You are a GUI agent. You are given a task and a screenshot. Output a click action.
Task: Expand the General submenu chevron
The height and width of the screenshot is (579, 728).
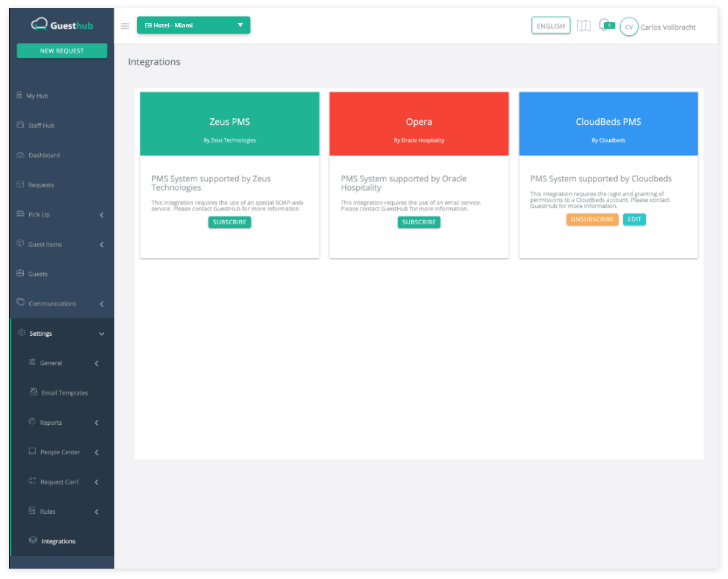97,363
